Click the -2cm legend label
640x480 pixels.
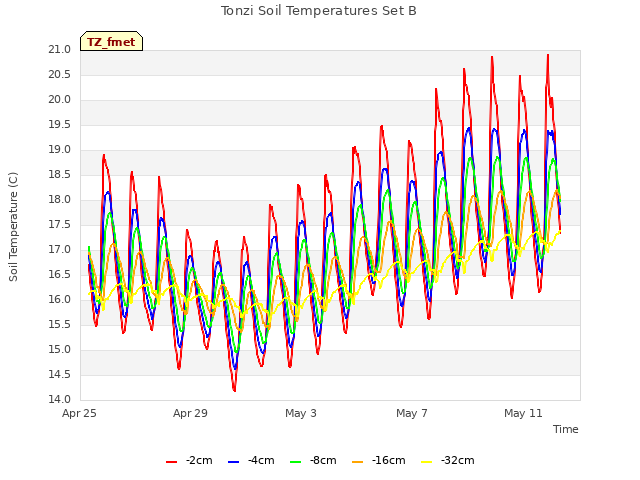click(199, 460)
